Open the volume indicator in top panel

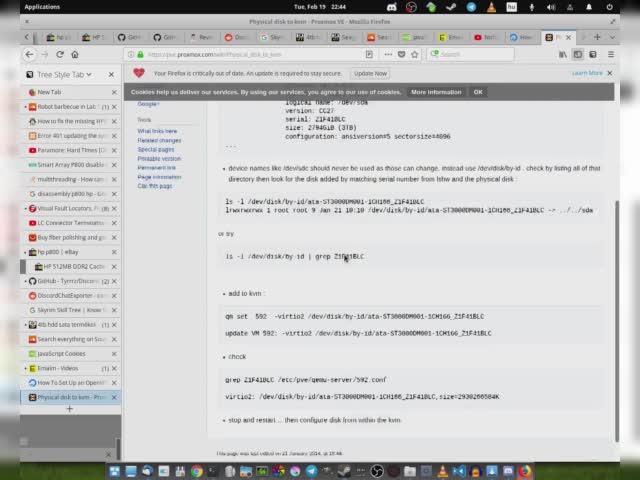[551, 7]
